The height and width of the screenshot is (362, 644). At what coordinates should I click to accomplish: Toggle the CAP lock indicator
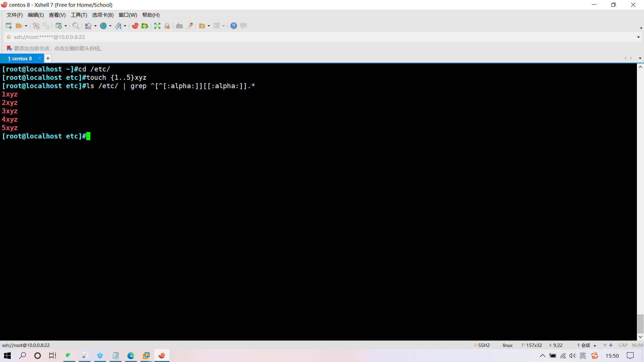(x=623, y=345)
